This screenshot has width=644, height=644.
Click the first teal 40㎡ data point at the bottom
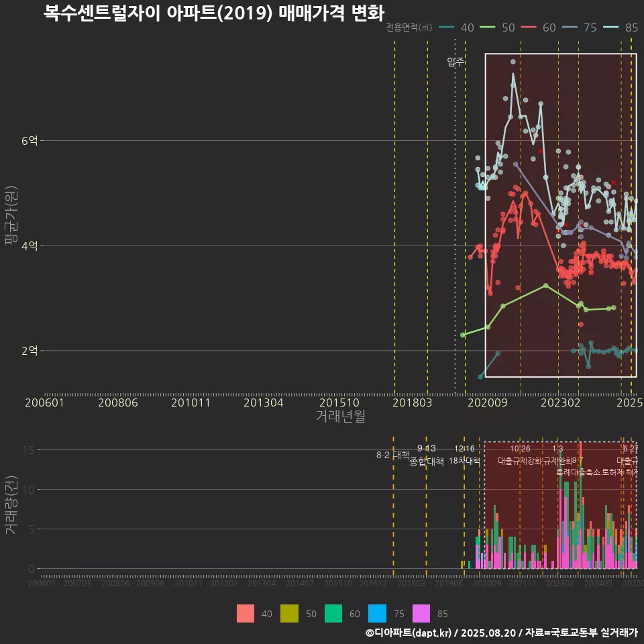pos(480,376)
